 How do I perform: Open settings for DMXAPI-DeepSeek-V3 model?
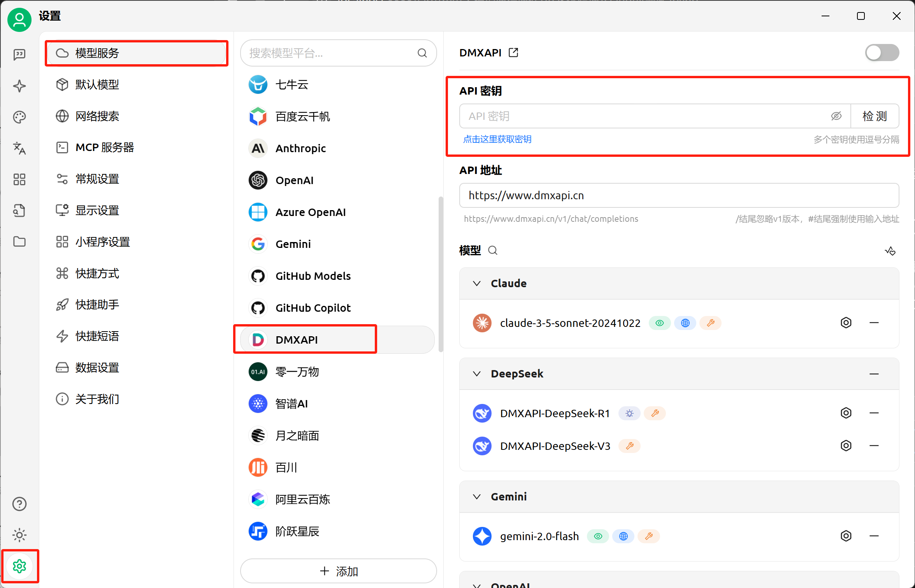pyautogui.click(x=846, y=446)
